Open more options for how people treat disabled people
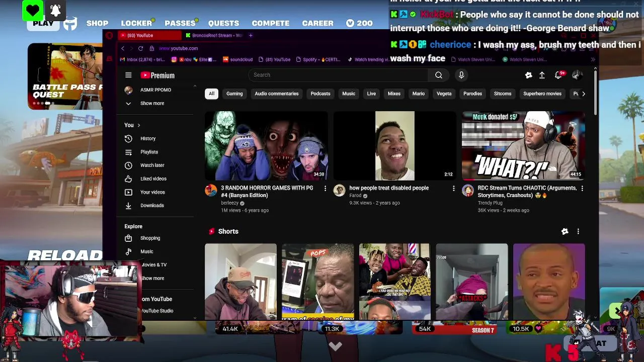The width and height of the screenshot is (644, 362). point(453,189)
